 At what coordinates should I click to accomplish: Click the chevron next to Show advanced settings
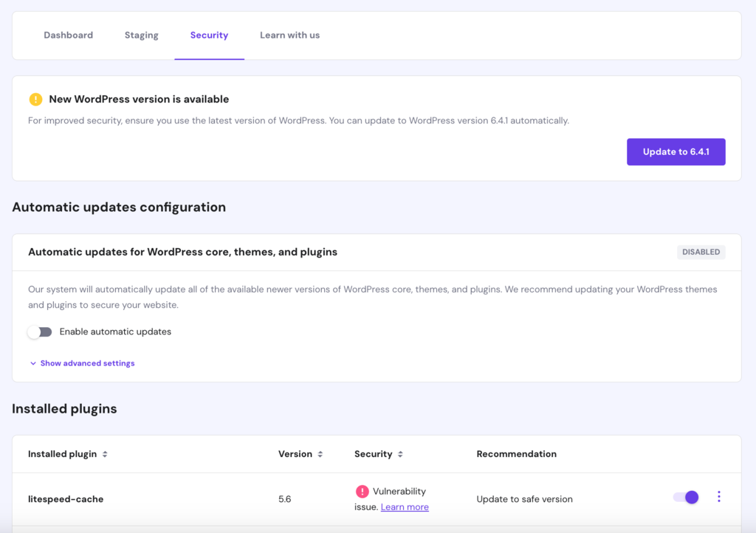click(x=32, y=363)
